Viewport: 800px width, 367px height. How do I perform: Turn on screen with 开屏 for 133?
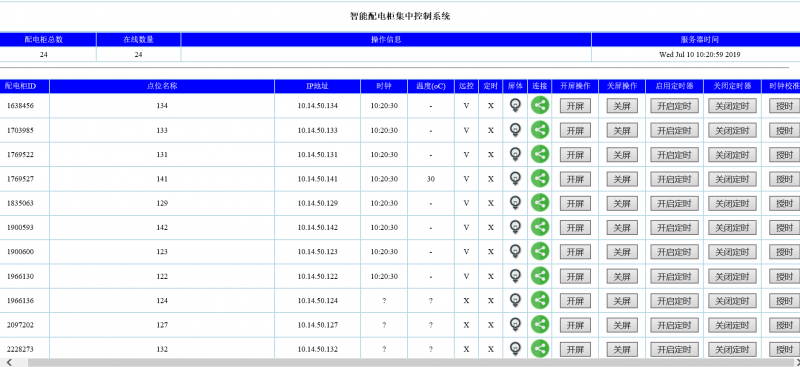(x=576, y=130)
